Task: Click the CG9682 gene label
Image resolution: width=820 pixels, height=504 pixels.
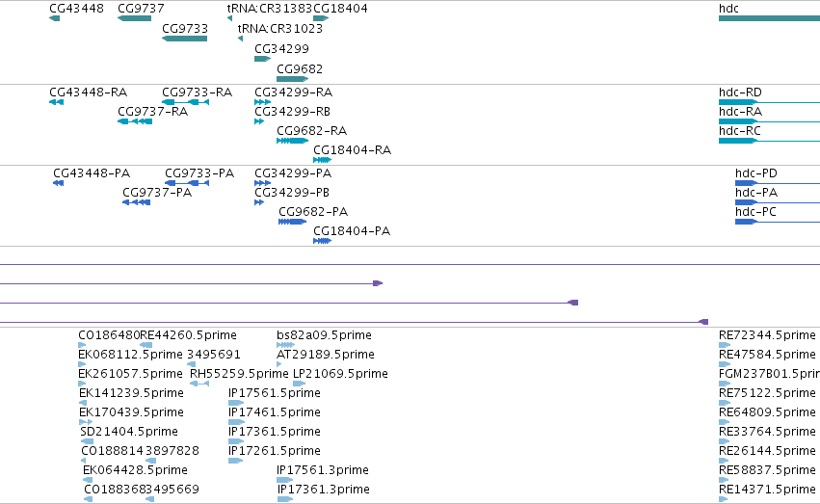Action: point(300,69)
